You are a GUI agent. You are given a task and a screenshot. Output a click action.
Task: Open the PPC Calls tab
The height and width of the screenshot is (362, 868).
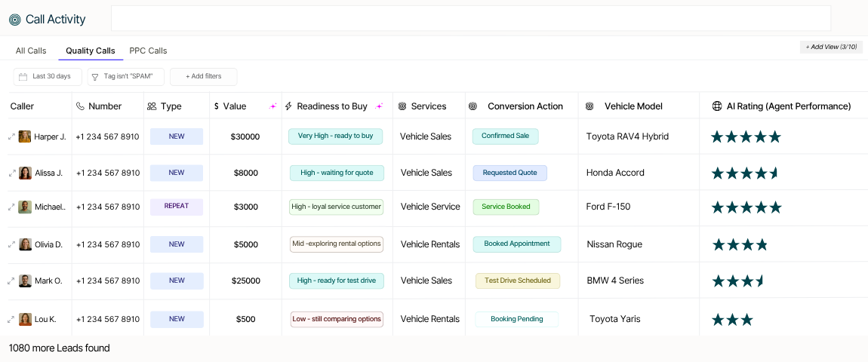[148, 51]
